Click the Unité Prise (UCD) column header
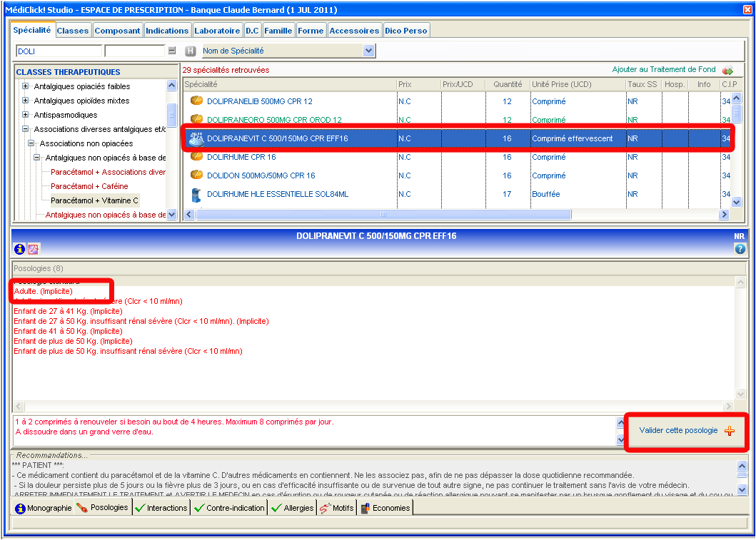 [578, 84]
